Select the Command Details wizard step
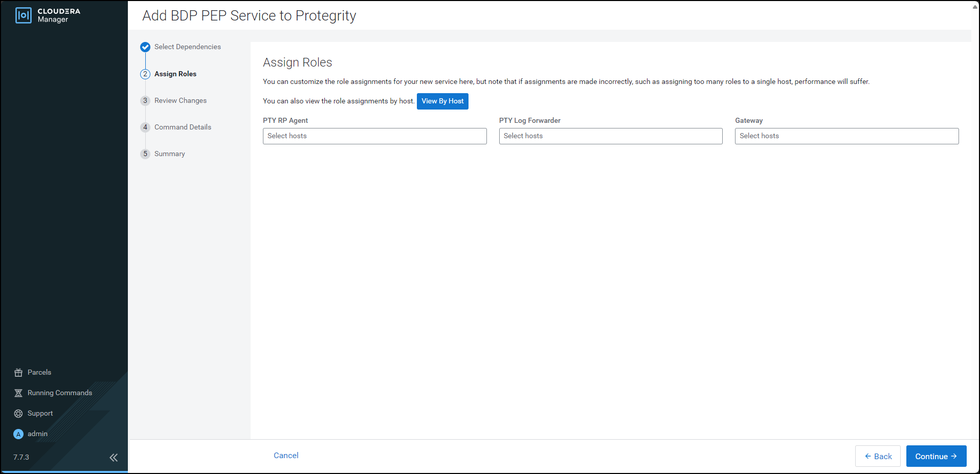Viewport: 980px width, 474px height. click(183, 127)
